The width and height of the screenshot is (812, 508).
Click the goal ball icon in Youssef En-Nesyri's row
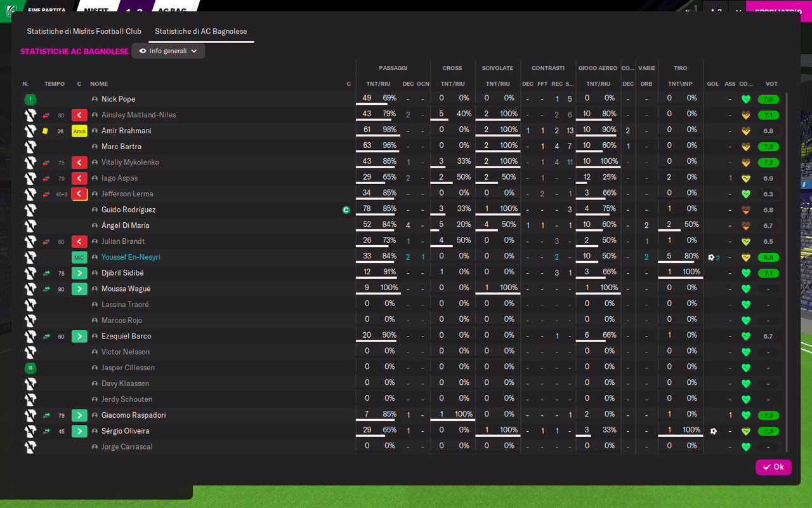(x=711, y=257)
